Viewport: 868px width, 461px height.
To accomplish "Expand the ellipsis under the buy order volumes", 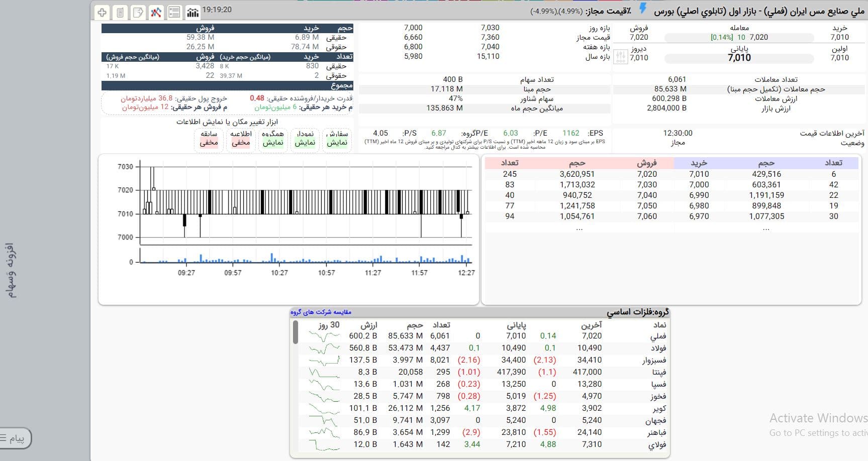I will coord(766,228).
